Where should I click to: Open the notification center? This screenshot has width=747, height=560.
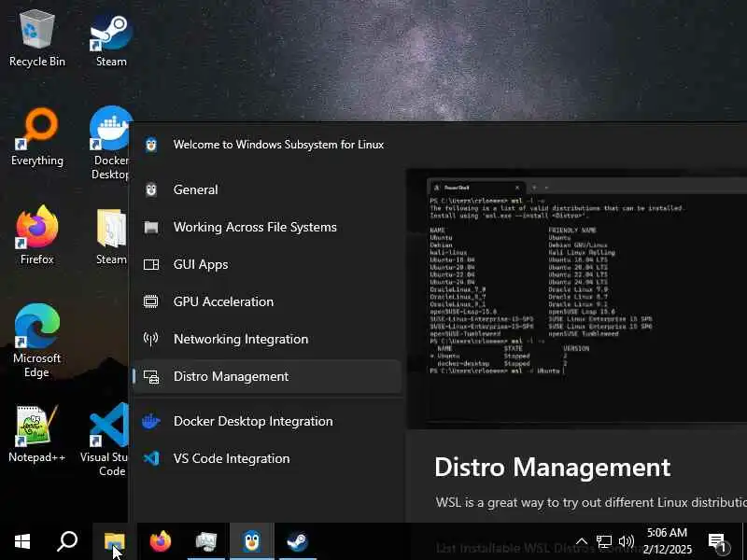coord(717,542)
